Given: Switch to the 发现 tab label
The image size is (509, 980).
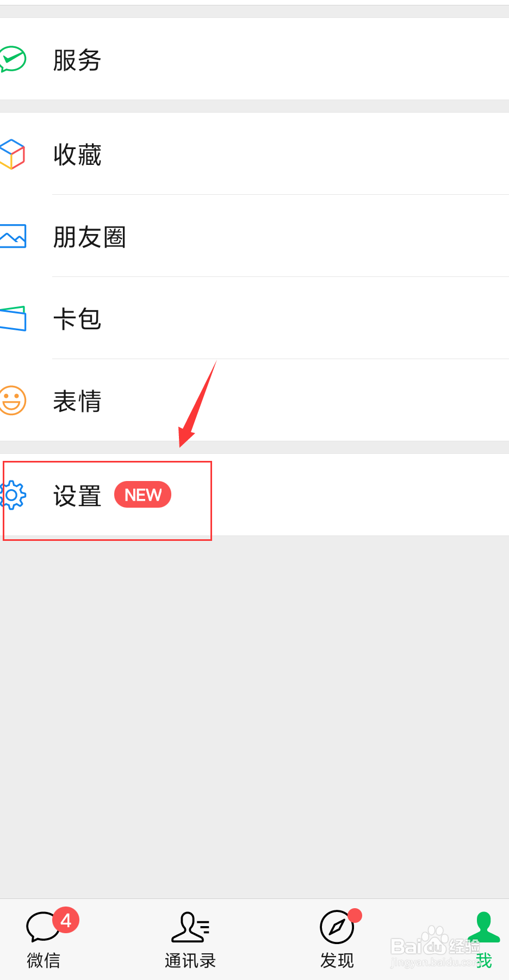Looking at the screenshot, I should coord(337,960).
